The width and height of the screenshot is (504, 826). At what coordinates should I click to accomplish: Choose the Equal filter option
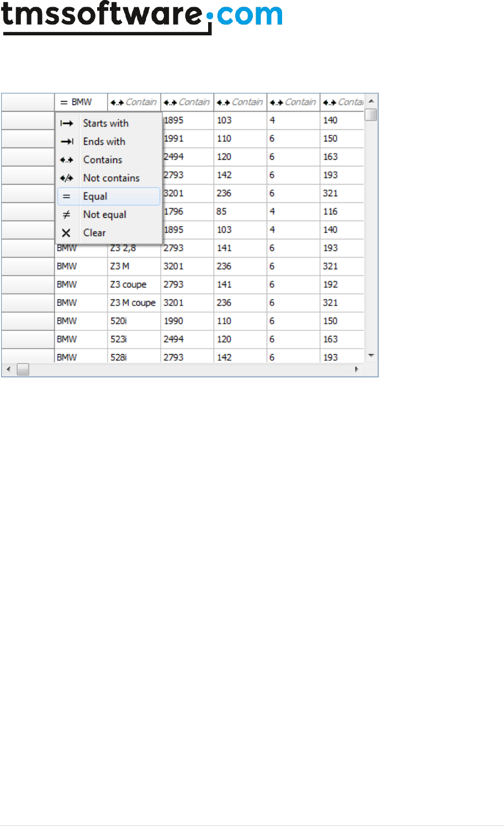click(x=109, y=196)
